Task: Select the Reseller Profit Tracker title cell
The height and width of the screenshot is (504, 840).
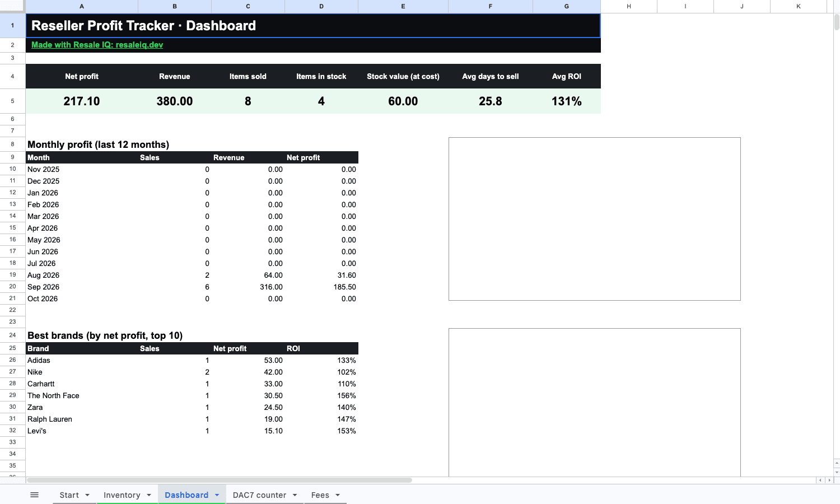Action: click(x=313, y=26)
